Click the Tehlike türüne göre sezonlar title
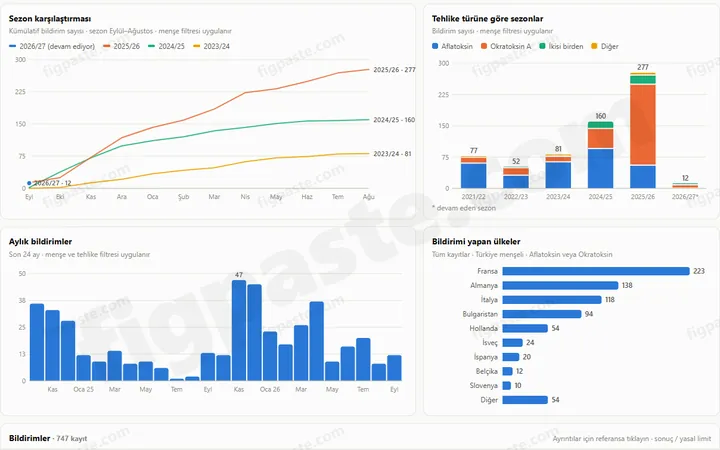720x450 pixels. (487, 19)
